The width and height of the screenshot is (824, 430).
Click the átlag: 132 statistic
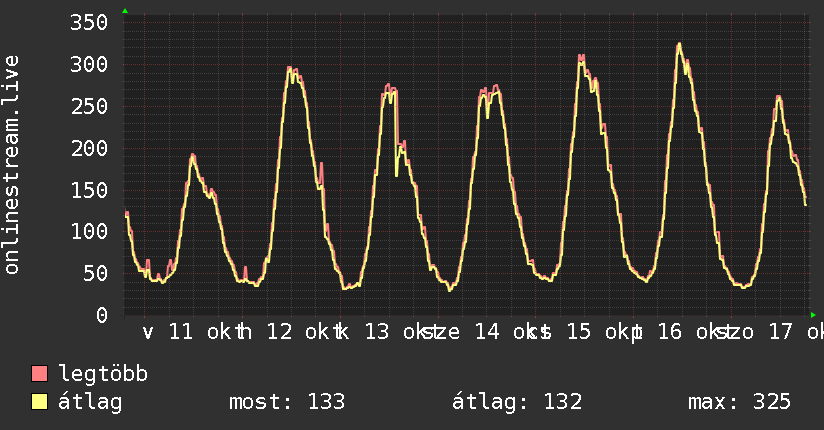517,402
